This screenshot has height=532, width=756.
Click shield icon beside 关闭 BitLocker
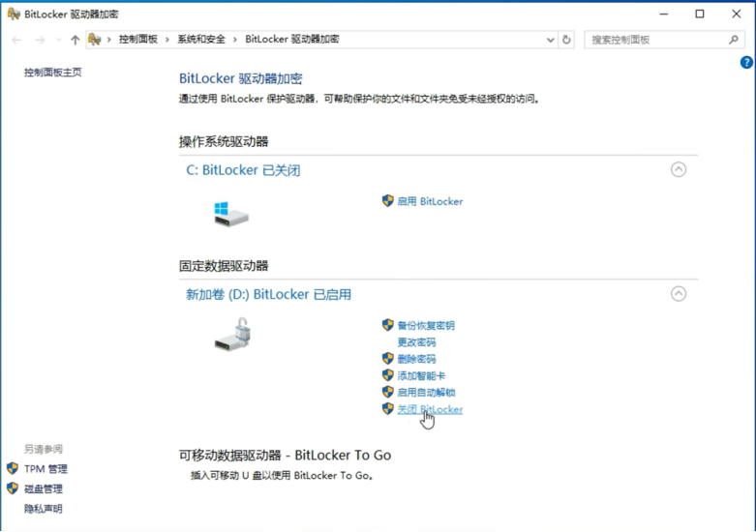[x=387, y=408]
